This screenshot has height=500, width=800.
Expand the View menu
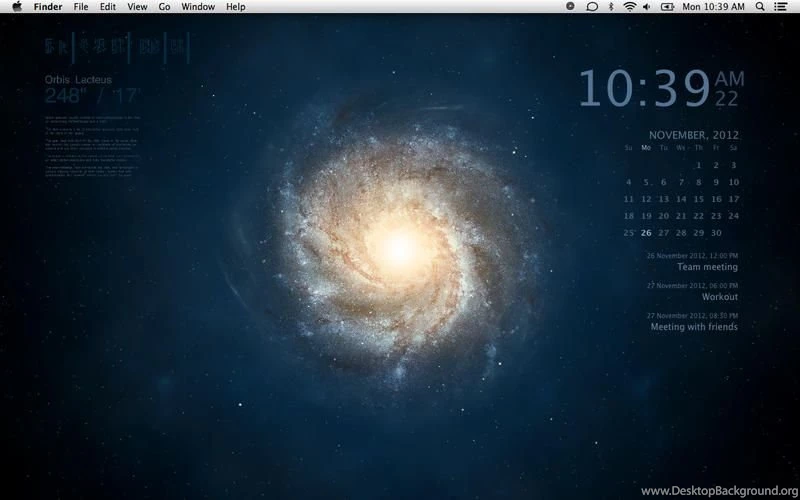(137, 6)
